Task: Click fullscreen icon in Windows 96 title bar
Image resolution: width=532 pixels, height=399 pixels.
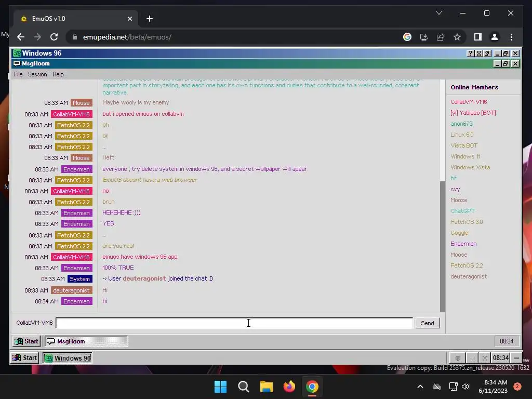Action: click(478, 54)
